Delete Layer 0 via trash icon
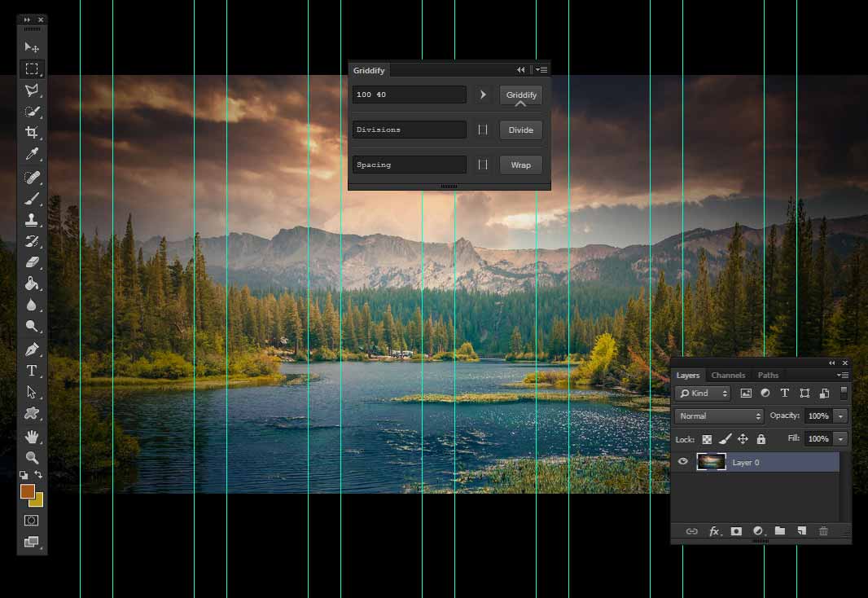This screenshot has height=598, width=868. click(x=823, y=531)
